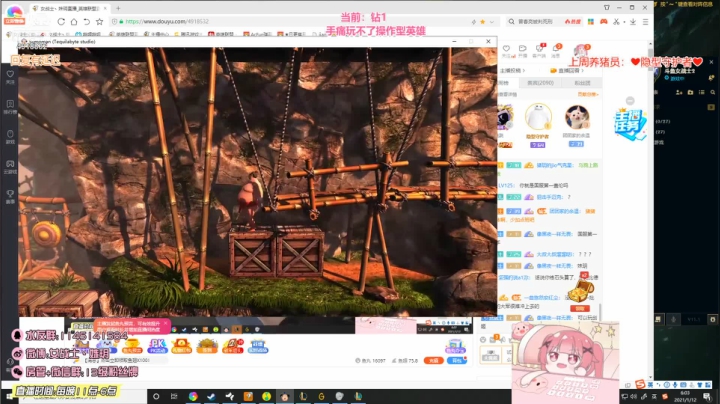Click the search icon in dark client panel

[713, 92]
